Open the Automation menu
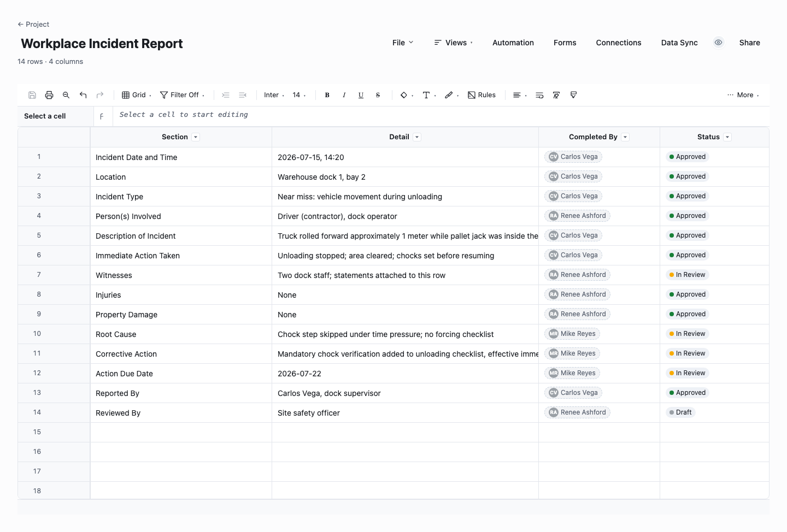The image size is (787, 532). 513,43
